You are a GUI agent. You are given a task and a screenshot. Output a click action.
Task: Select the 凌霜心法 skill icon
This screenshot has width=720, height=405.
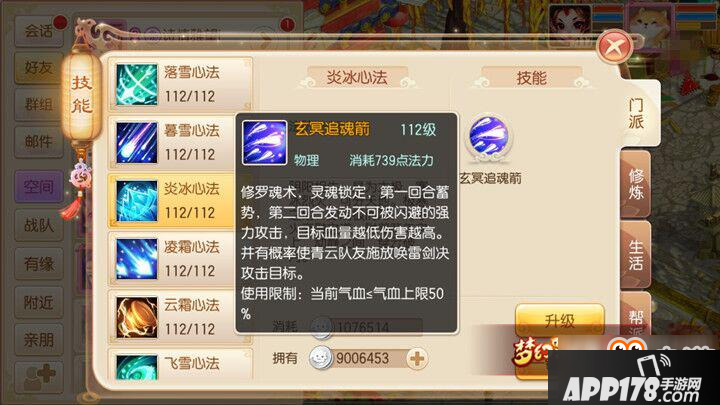[136, 259]
